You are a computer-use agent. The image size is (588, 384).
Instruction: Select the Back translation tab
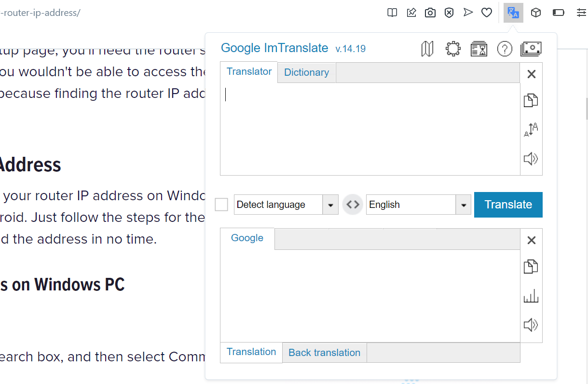(325, 353)
